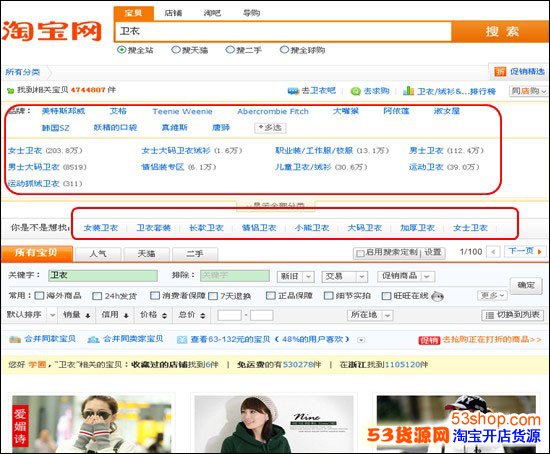Click the 下一页 button
Screen dimensions: 550x454
coord(525,252)
